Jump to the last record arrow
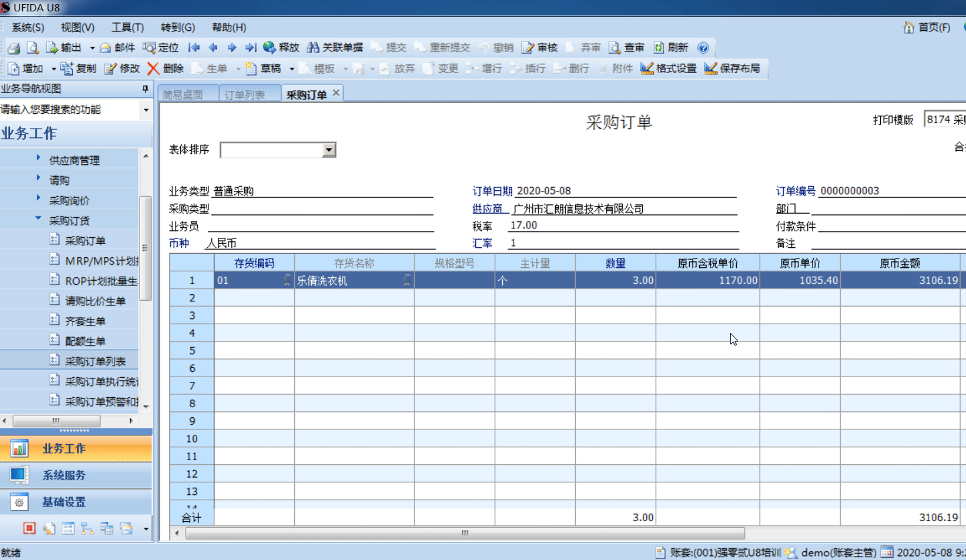 251,48
